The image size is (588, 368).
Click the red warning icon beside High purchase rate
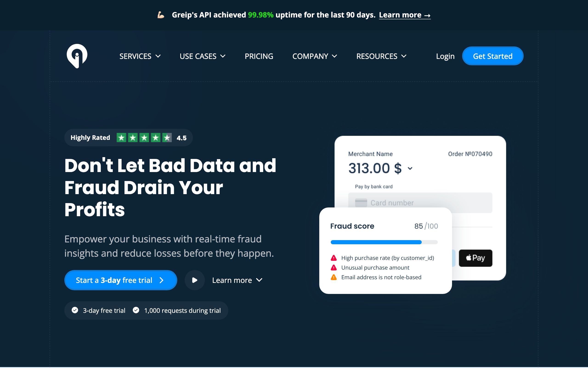point(334,258)
